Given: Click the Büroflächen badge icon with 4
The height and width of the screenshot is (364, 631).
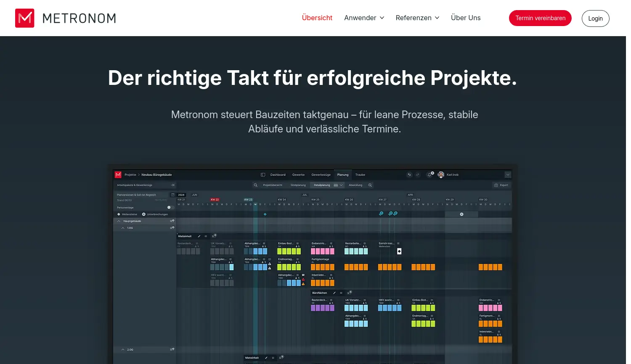Looking at the screenshot, I should 349,293.
